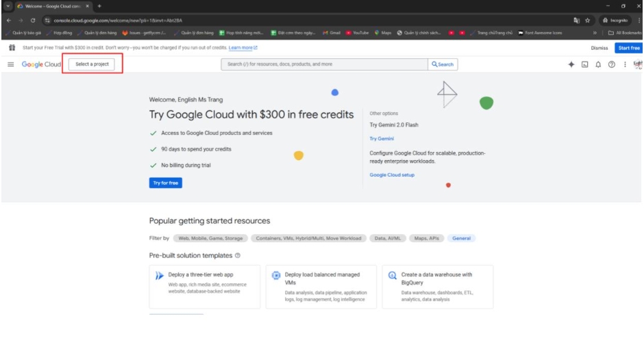
Task: Switch to 'Containers, VMs, Hybrid/Multi' filter
Action: pyautogui.click(x=308, y=238)
